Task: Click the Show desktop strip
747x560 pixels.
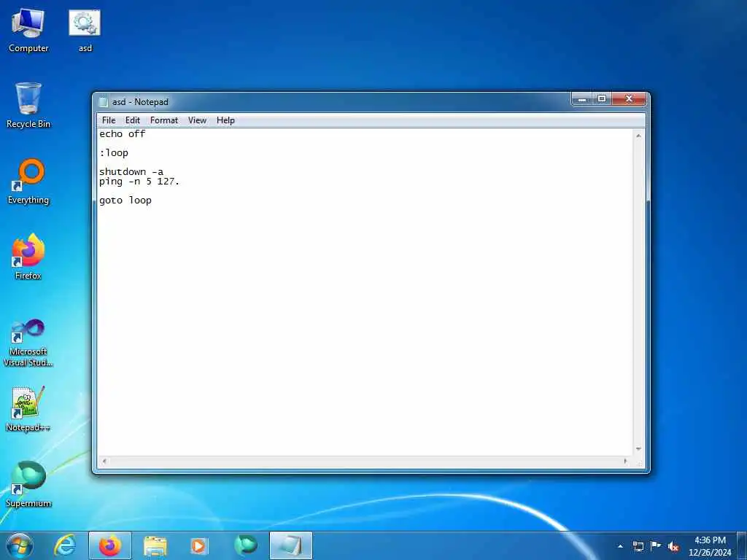Action: point(742,546)
